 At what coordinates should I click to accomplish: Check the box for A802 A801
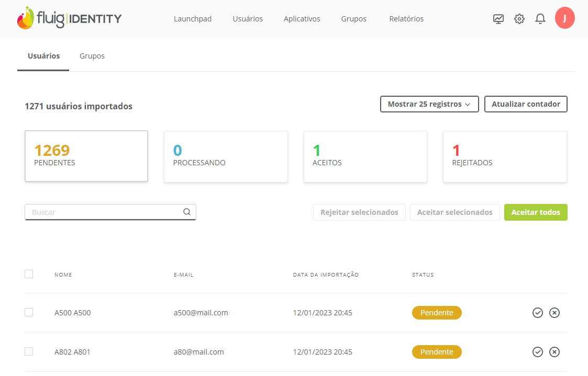29,351
